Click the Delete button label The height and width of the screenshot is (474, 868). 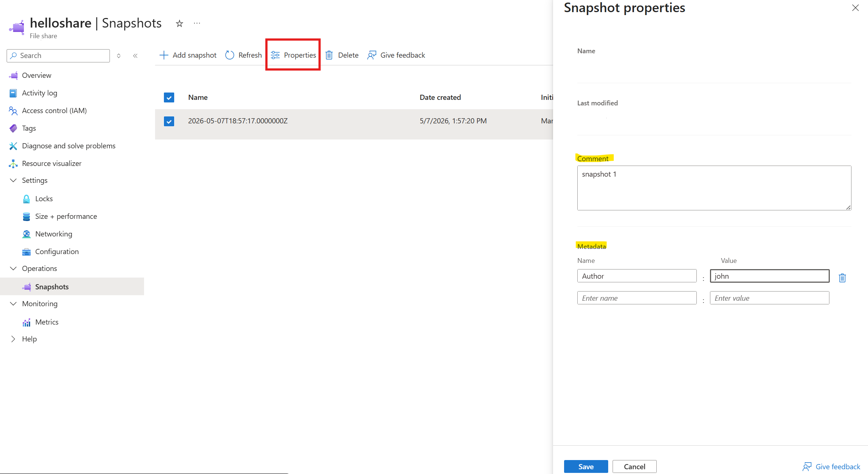click(x=348, y=55)
